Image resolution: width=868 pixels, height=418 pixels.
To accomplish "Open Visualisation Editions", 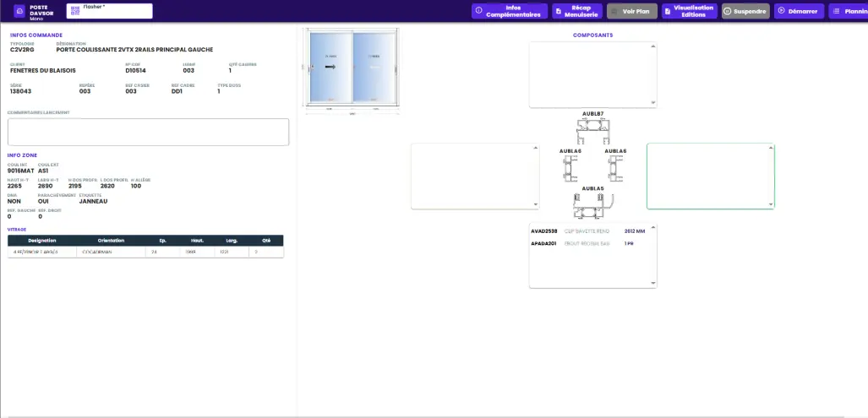I will tap(689, 12).
